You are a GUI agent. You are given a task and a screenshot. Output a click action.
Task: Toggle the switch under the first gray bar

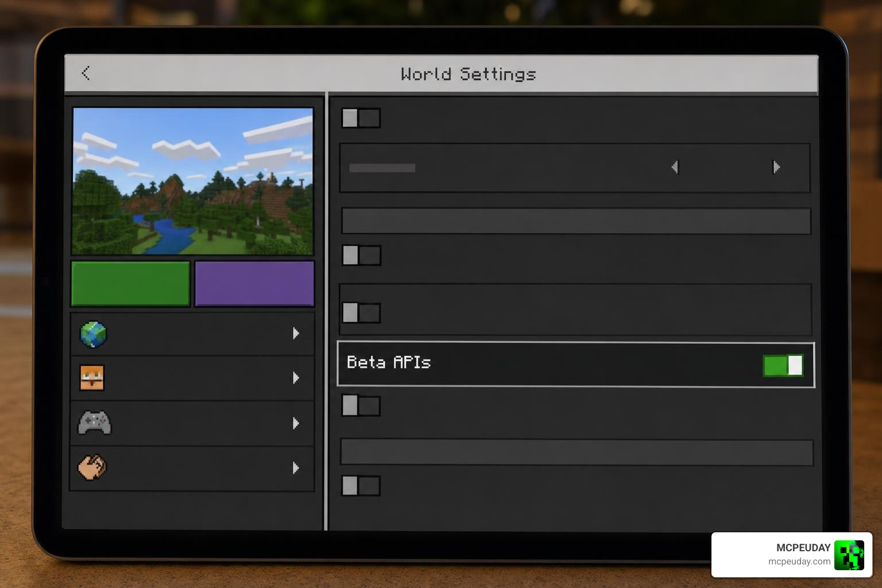tap(361, 256)
